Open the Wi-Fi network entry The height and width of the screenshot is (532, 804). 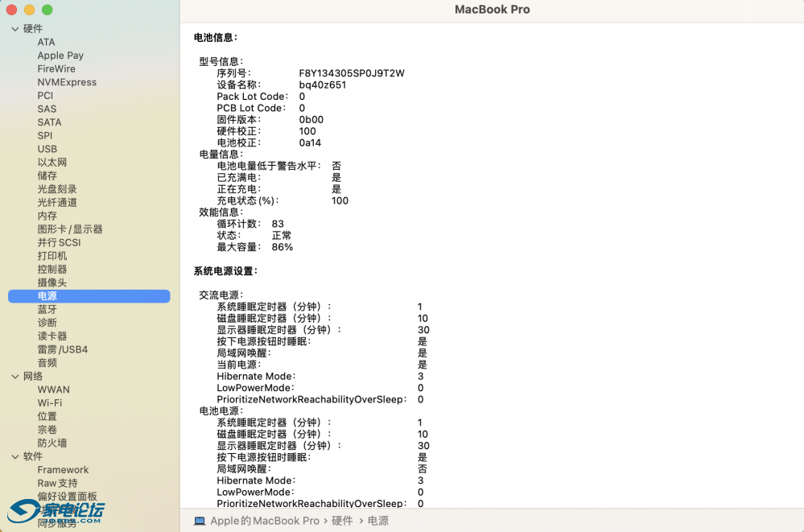point(49,402)
